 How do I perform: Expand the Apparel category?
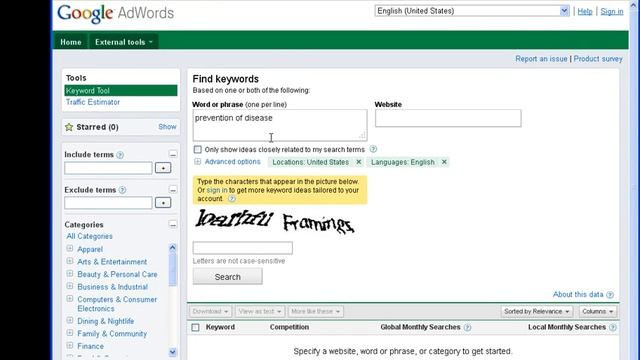pos(70,249)
